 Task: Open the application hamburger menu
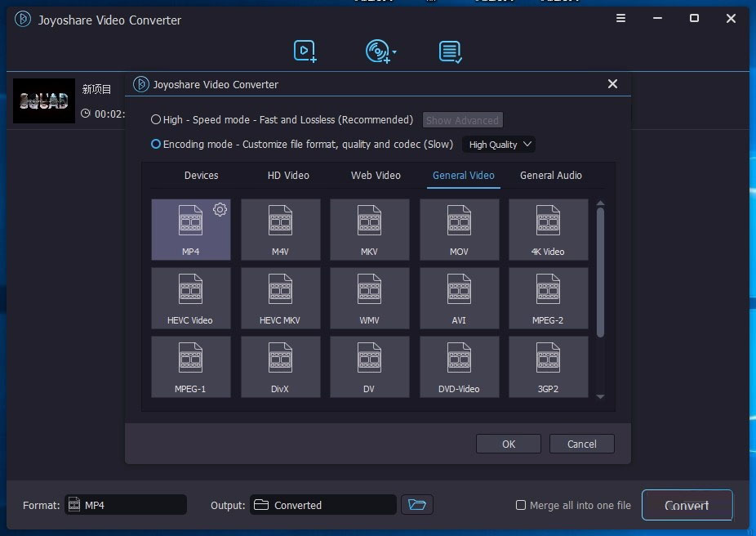[x=620, y=18]
